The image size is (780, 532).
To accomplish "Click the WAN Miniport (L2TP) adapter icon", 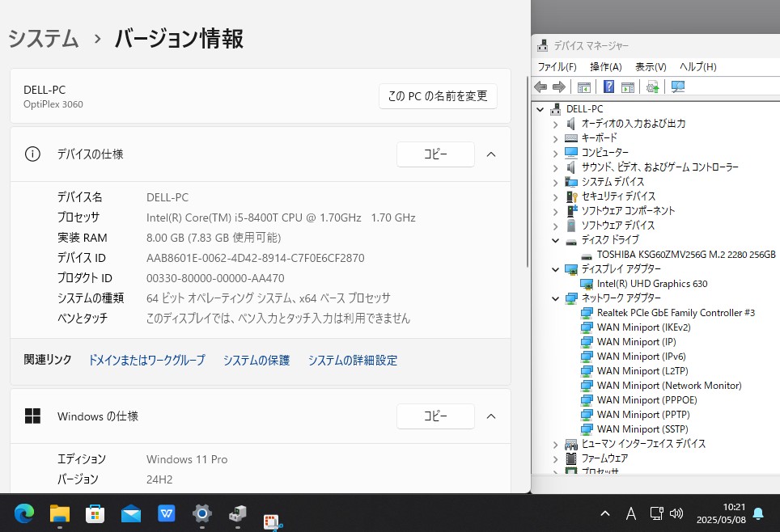I will (587, 371).
